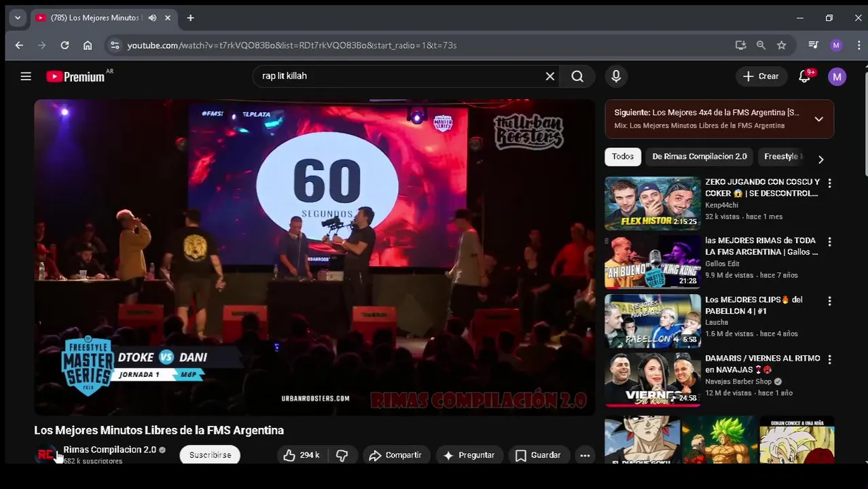Open the Dragon Ball video thumbnail
Viewport: 868px width, 489px height.
(x=719, y=439)
